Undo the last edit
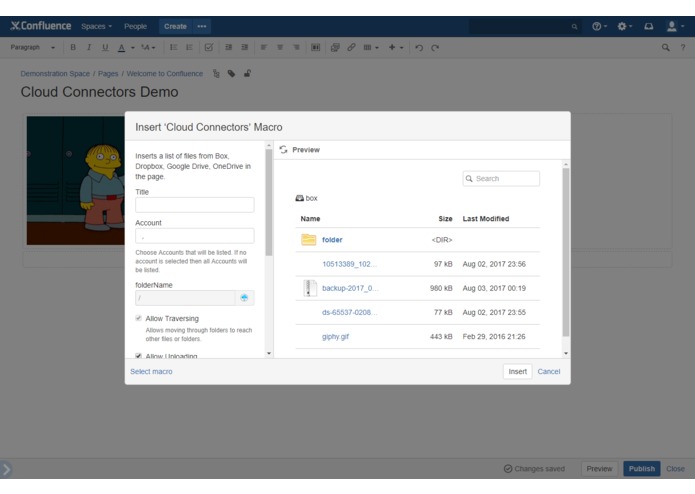Image resolution: width=695 pixels, height=494 pixels. 419,47
